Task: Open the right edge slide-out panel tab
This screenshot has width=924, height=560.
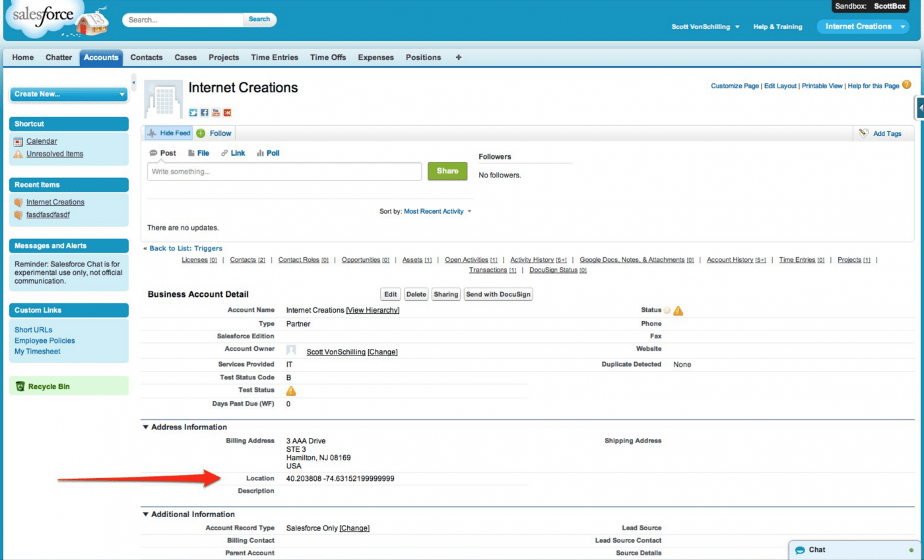Action: tap(919, 108)
